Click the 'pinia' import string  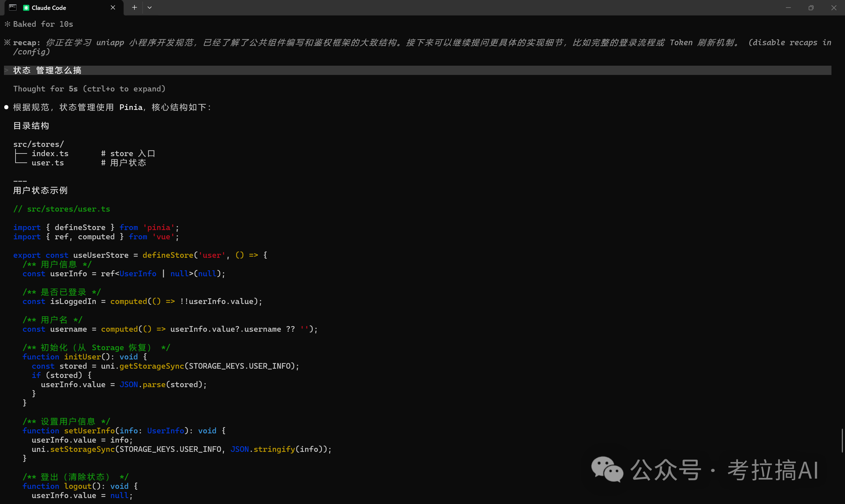(159, 227)
